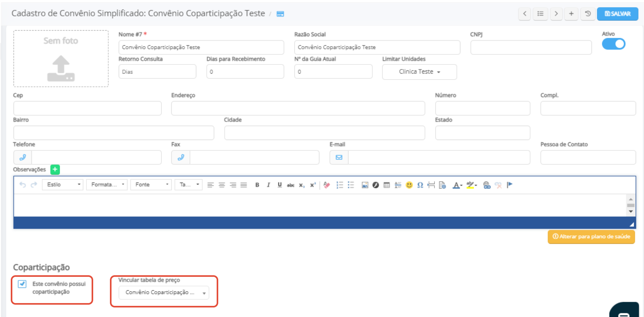Open the font size Ta... dropdown
644x317 pixels.
(188, 185)
